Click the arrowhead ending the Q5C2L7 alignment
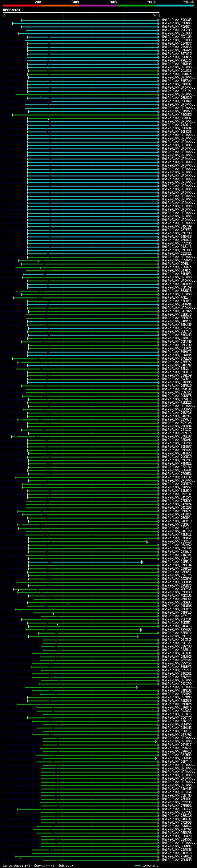The image size is (197, 868). pyautogui.click(x=147, y=542)
